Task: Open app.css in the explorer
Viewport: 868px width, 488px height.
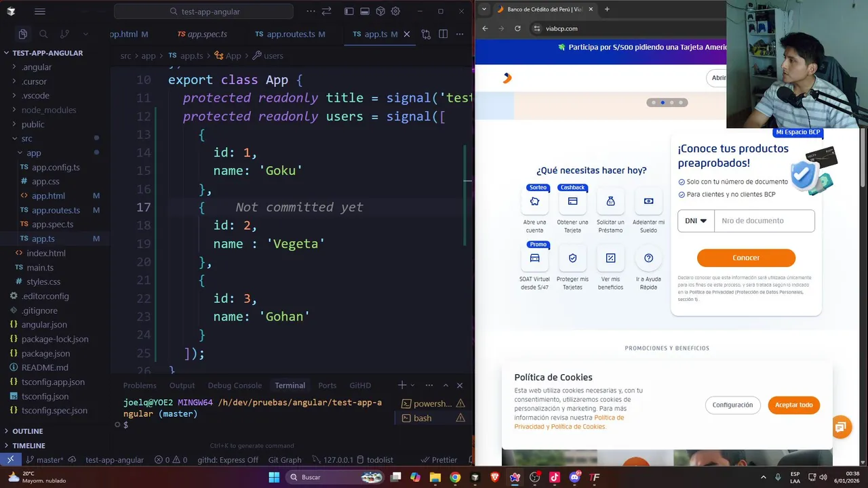Action: click(45, 181)
